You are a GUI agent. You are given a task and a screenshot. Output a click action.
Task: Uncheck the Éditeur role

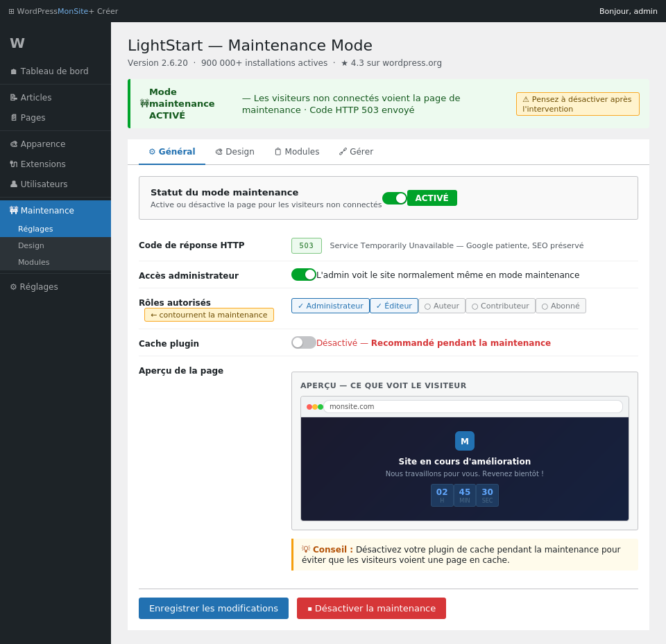click(x=394, y=306)
